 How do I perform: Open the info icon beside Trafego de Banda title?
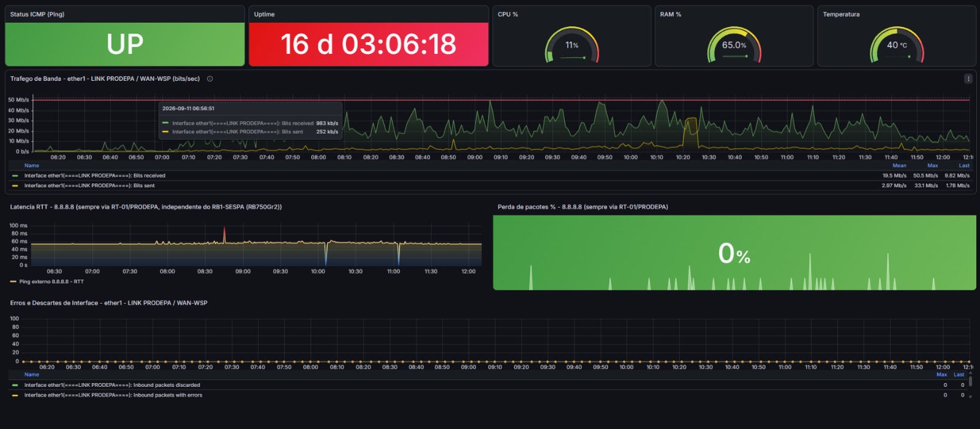(x=209, y=79)
